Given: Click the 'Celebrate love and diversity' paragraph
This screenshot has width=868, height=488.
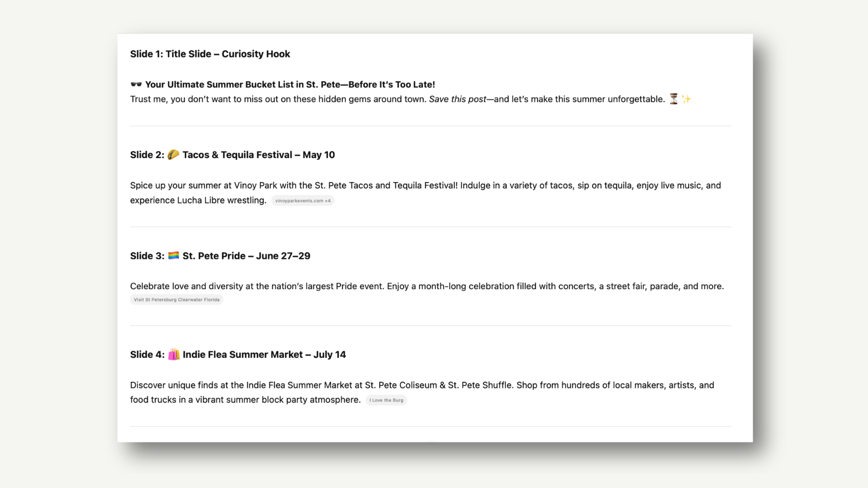Looking at the screenshot, I should (427, 286).
